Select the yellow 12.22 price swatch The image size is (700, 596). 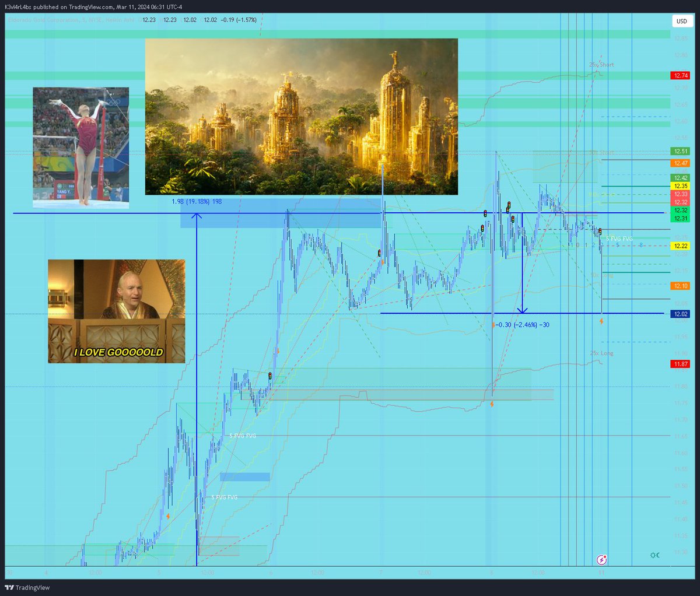point(680,246)
